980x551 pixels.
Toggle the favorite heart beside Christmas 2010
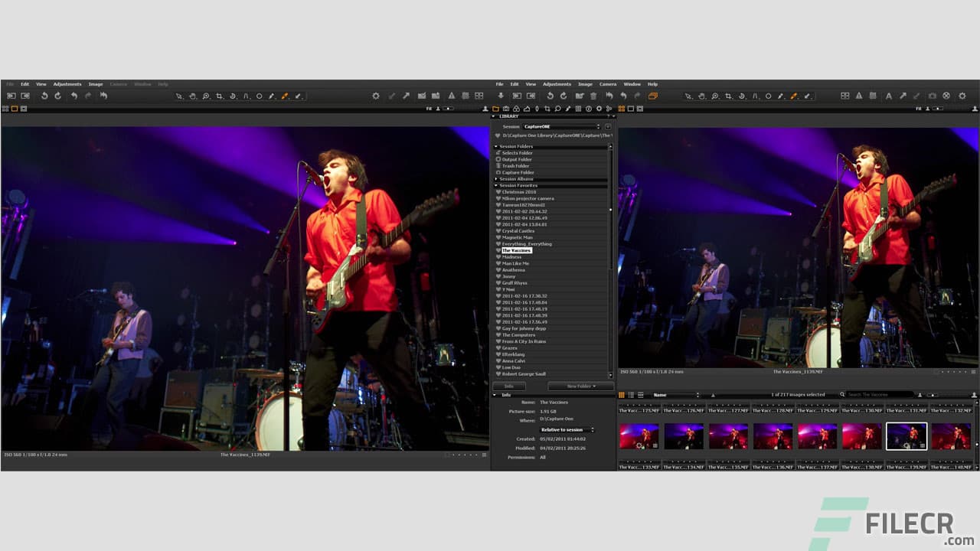[x=498, y=191]
